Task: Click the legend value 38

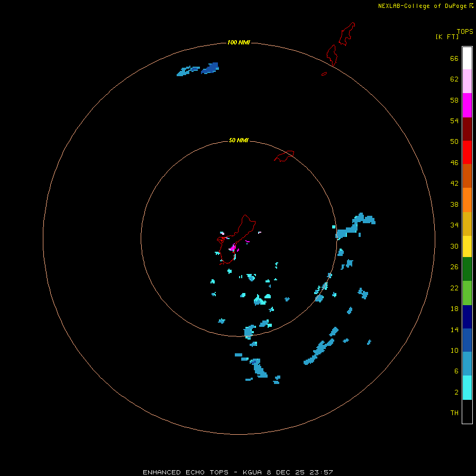Action: [454, 205]
